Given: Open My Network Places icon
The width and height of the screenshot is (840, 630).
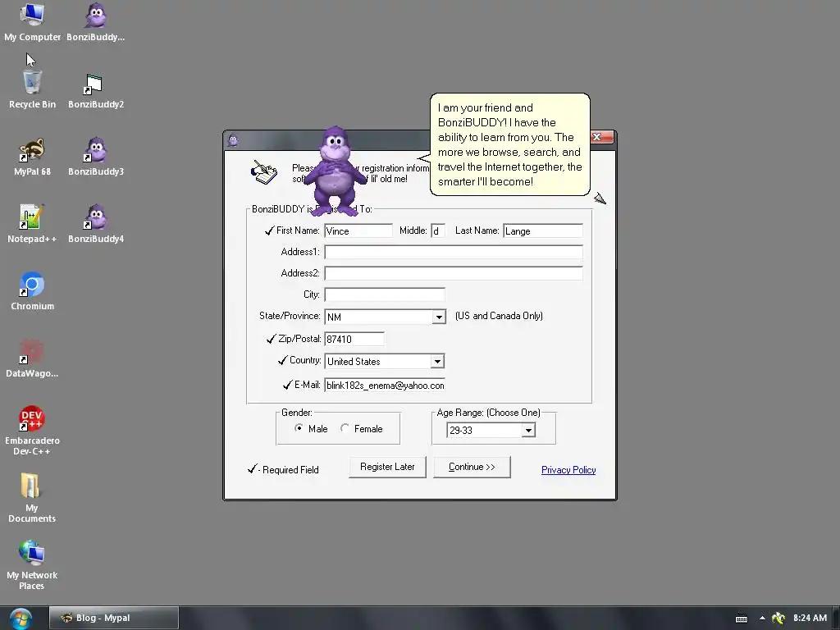Looking at the screenshot, I should pyautogui.click(x=32, y=566).
